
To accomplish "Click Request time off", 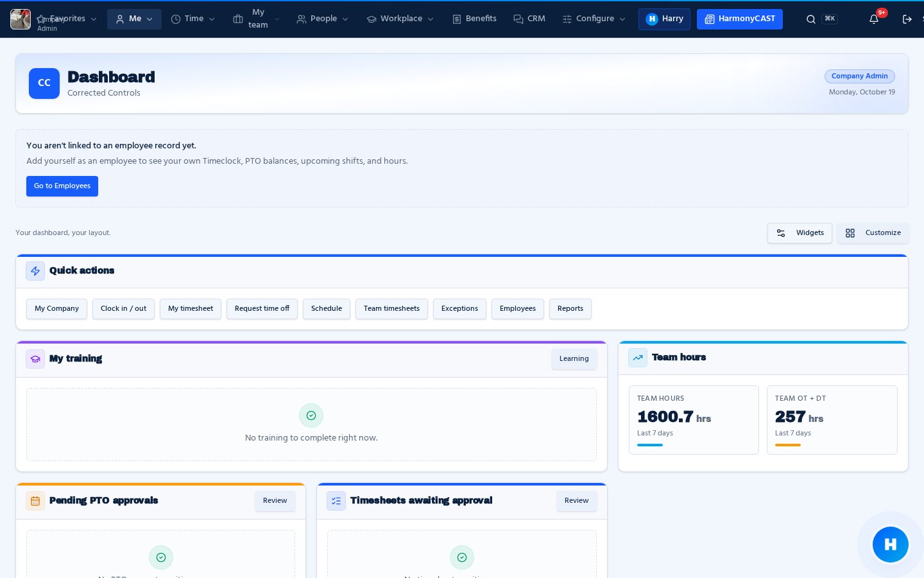I will click(x=262, y=309).
